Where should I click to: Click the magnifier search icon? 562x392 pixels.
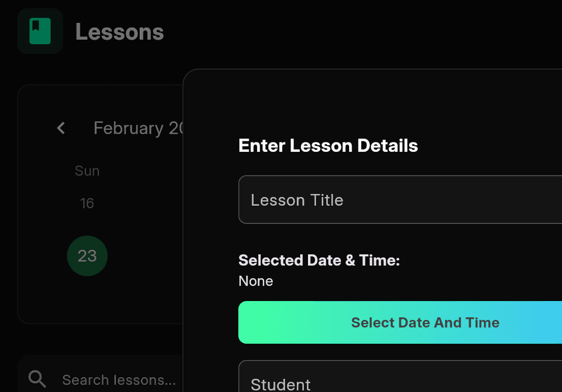(37, 380)
